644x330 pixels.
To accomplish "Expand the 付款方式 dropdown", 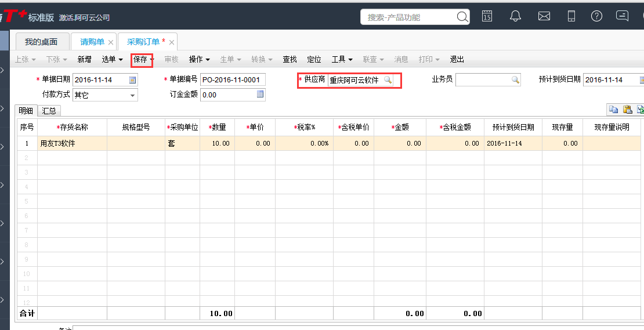I will click(x=132, y=95).
